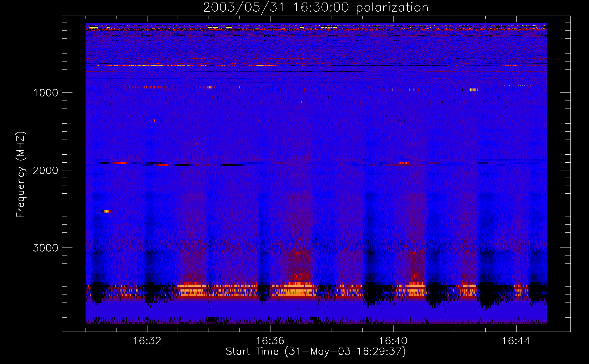Select the 16:32 time tick label
This screenshot has height=364, width=589.
coord(147,341)
